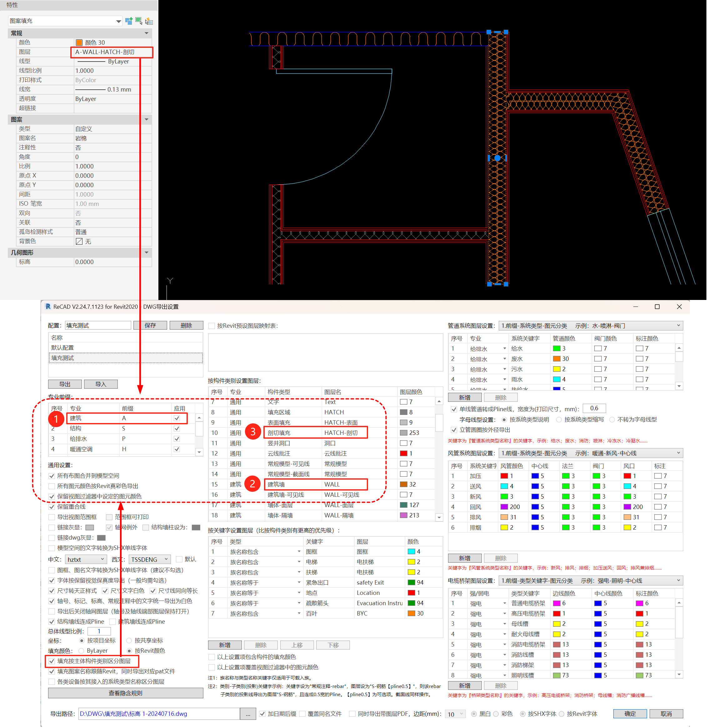Click the 查看隐含规则 button
This screenshot has width=708, height=728.
click(125, 693)
